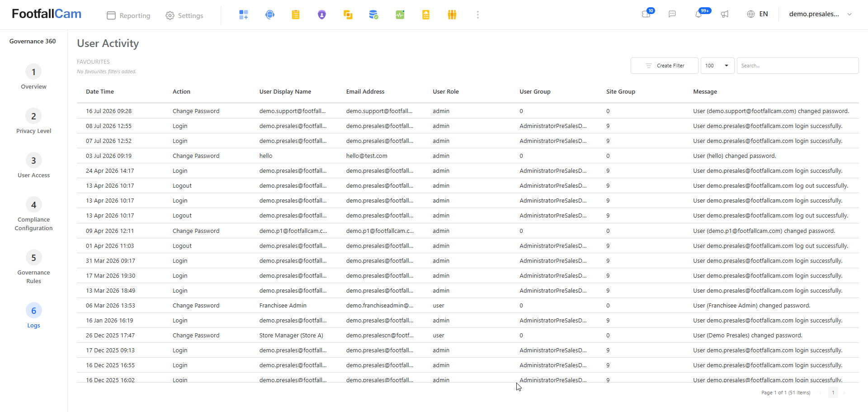This screenshot has width=868, height=412.
Task: Click the FootfallCam logo
Action: 47,14
